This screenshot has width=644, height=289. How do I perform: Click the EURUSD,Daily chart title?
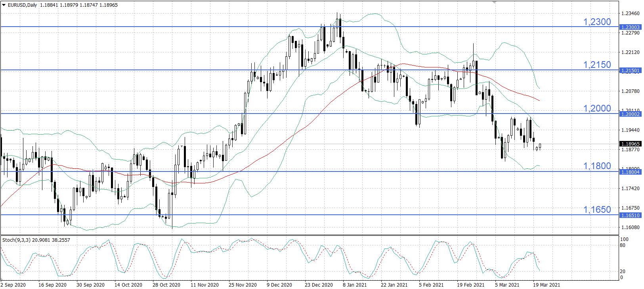22,5
